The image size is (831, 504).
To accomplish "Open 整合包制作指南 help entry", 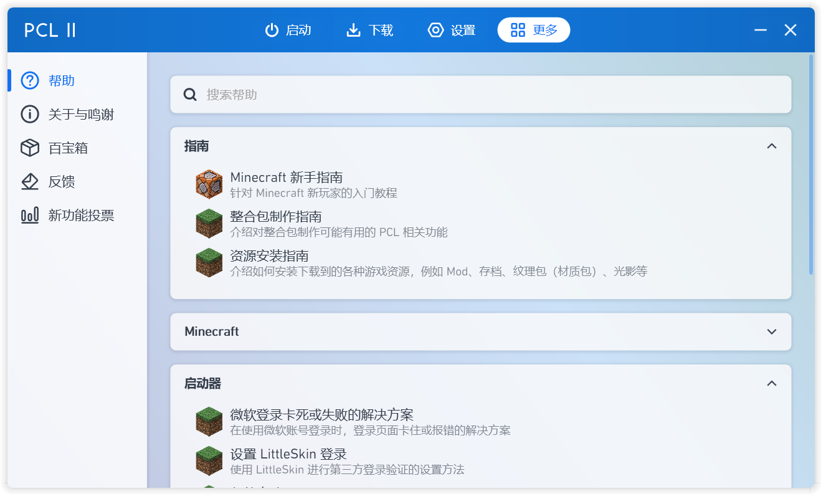I will (x=481, y=224).
